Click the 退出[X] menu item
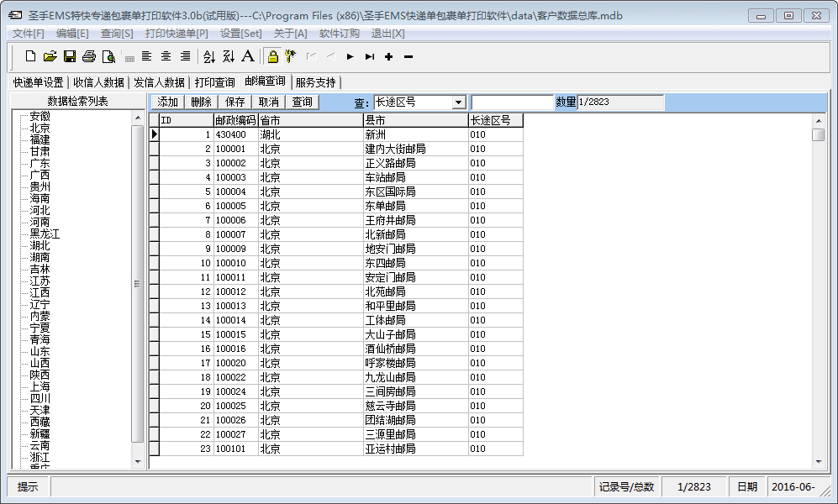The width and height of the screenshot is (838, 504). (x=388, y=34)
